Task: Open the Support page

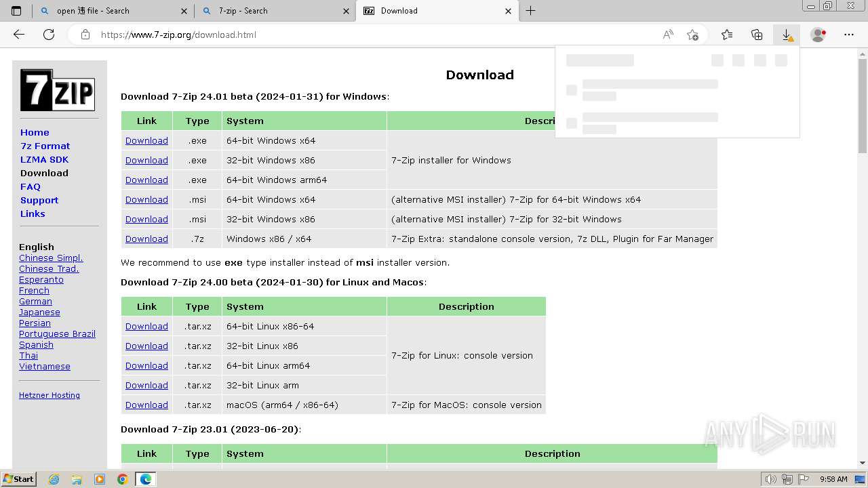Action: (x=39, y=200)
